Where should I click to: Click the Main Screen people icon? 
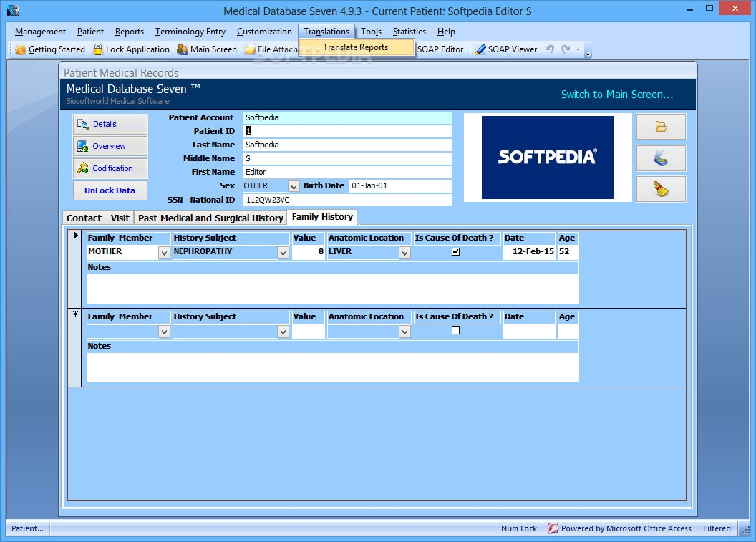pos(183,49)
